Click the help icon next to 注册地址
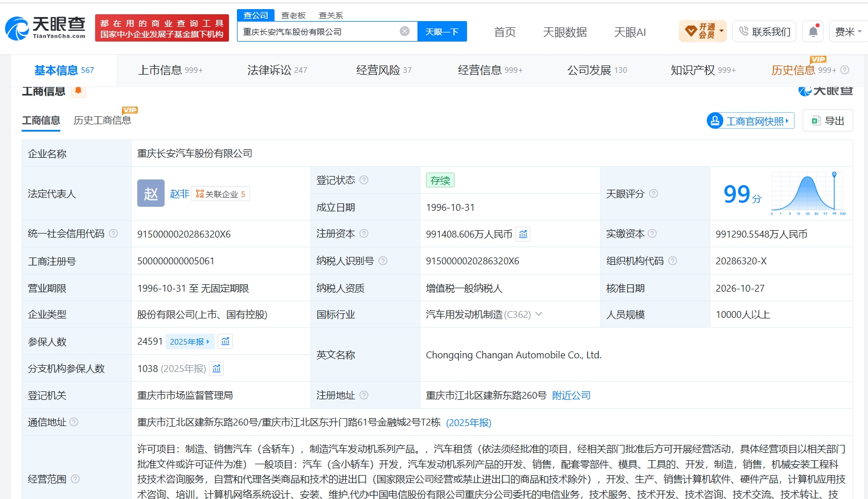Screen dimensions: 868x499 [x=364, y=395]
